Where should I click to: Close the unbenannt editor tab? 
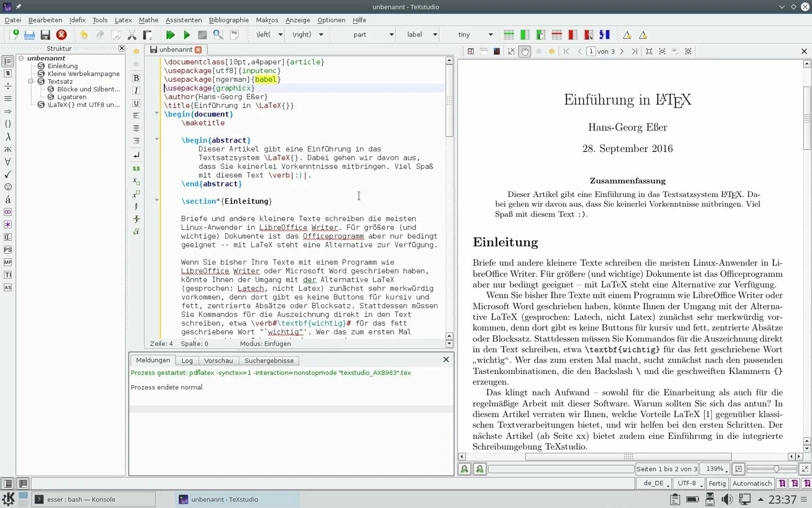click(198, 49)
